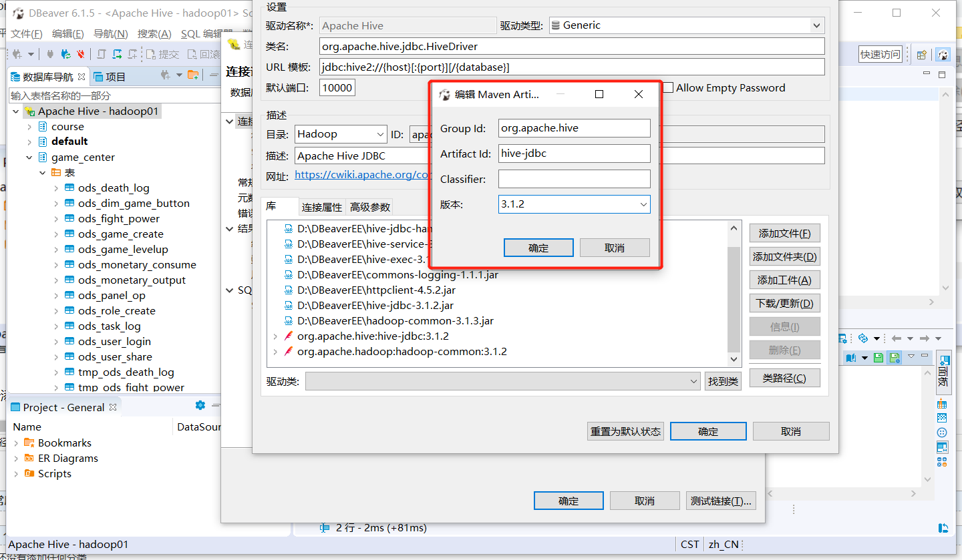Open the gear settings icon in Project panel

coord(200,405)
